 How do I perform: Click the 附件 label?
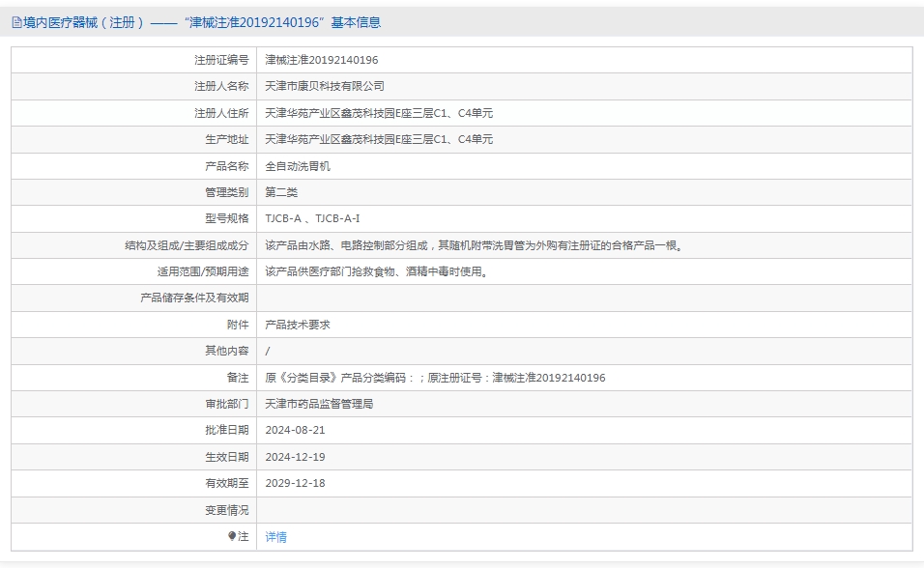point(238,325)
